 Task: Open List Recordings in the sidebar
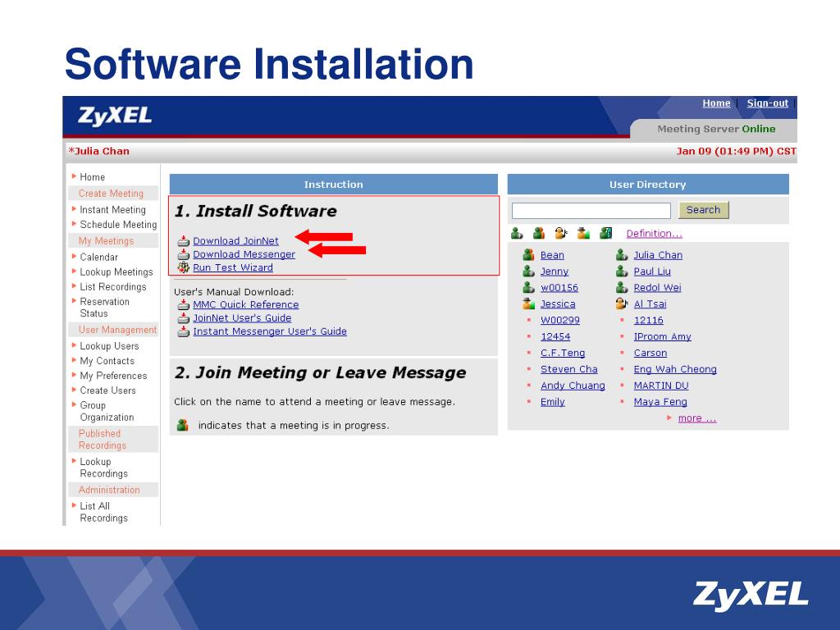(x=113, y=286)
